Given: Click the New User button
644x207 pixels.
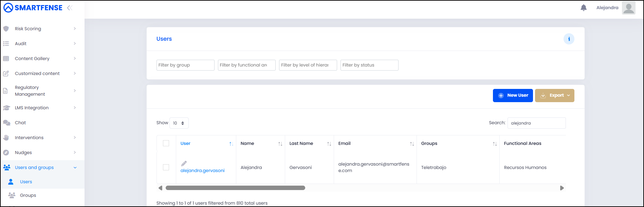Looking at the screenshot, I should click(513, 95).
